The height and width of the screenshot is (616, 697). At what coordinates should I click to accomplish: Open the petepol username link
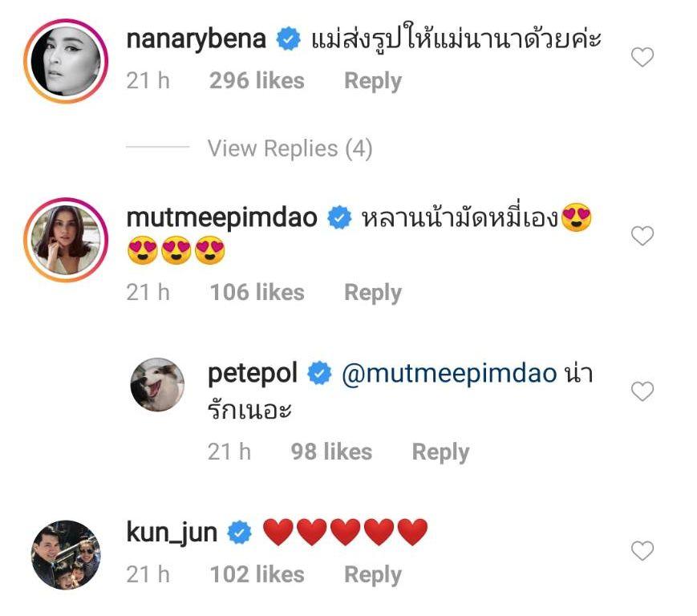[x=253, y=373]
